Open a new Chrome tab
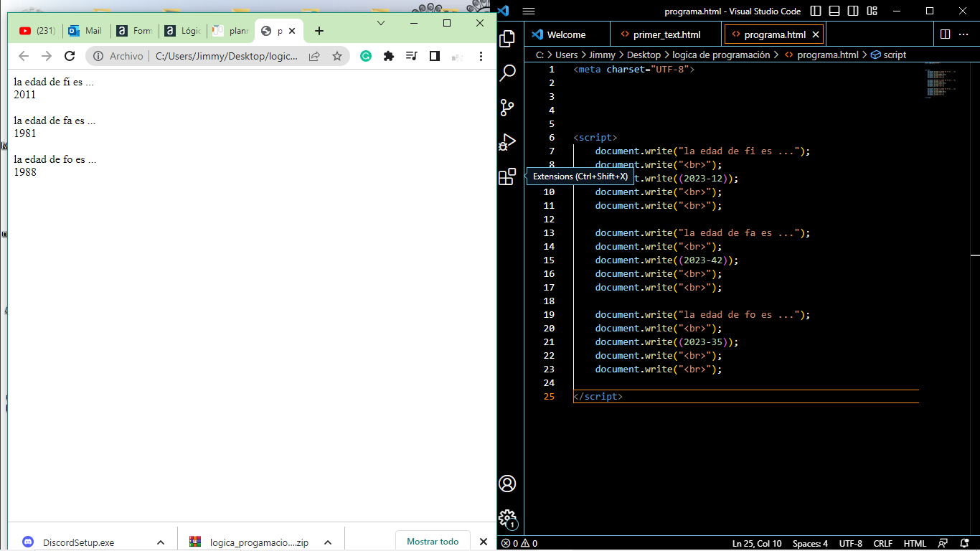 coord(319,31)
